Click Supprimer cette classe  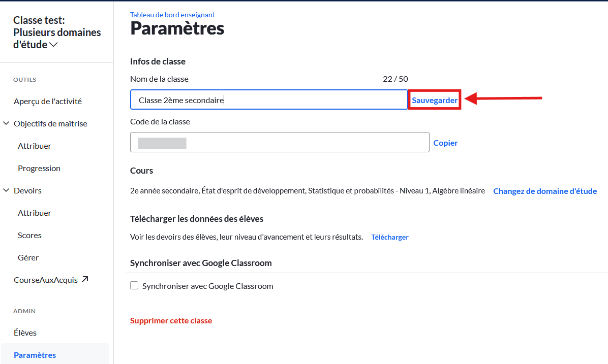pyautogui.click(x=171, y=321)
